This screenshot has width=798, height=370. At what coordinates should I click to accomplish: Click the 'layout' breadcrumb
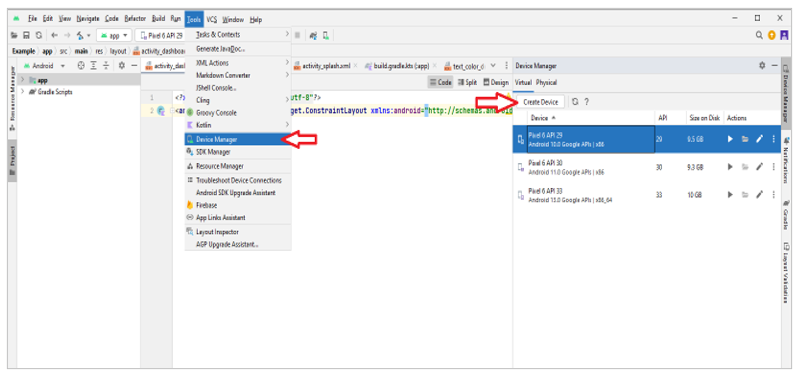point(118,51)
